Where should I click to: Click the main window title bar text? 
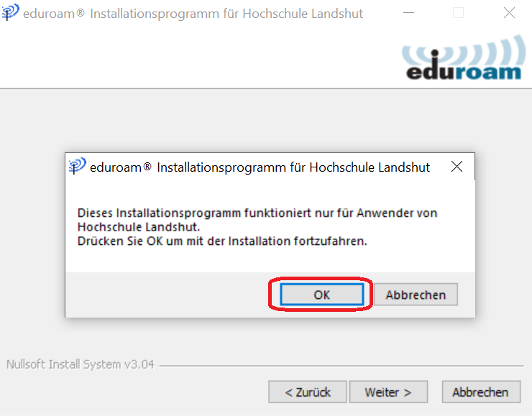pyautogui.click(x=193, y=14)
